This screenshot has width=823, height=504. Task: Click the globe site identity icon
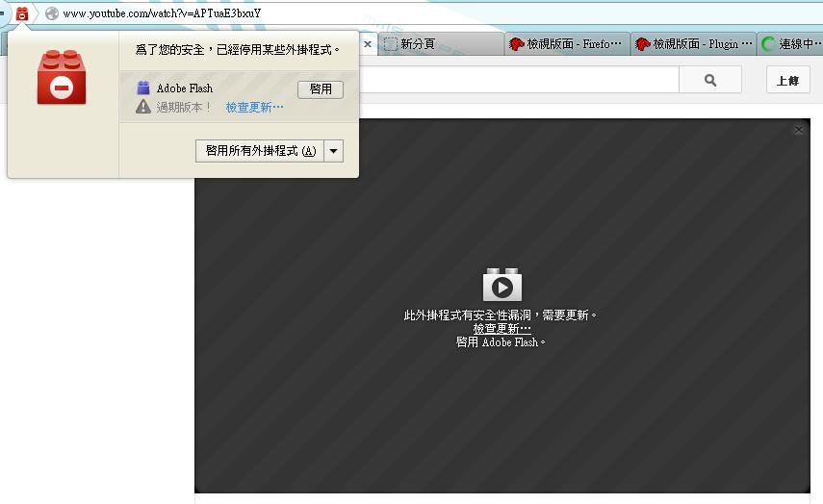(52, 13)
